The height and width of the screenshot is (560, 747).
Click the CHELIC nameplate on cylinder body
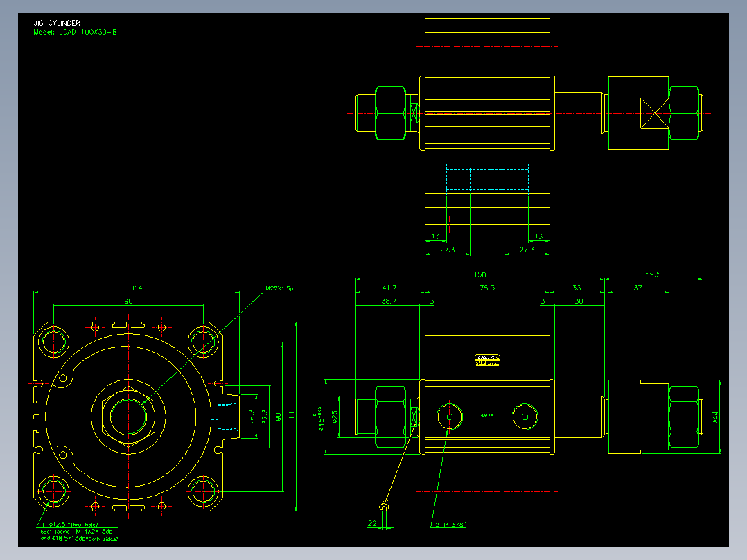pos(487,360)
